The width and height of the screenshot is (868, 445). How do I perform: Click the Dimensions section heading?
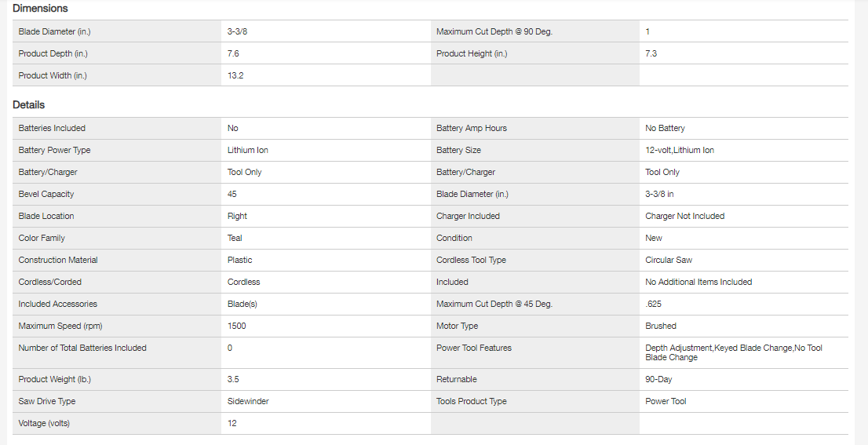coord(40,9)
